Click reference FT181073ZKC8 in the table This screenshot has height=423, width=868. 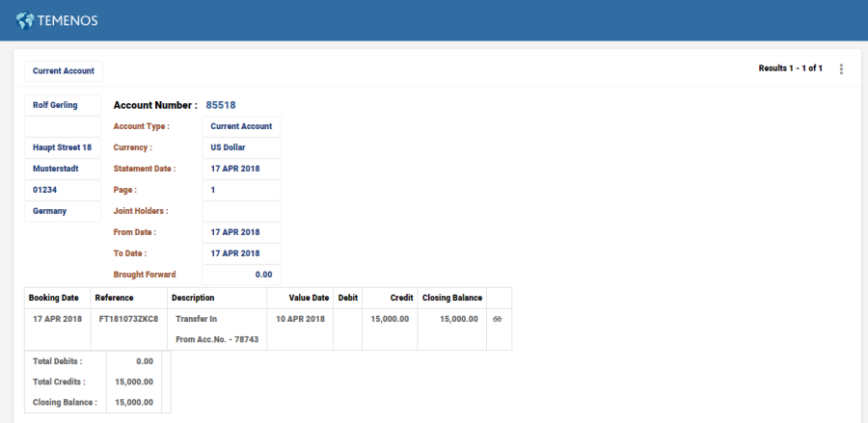click(128, 318)
